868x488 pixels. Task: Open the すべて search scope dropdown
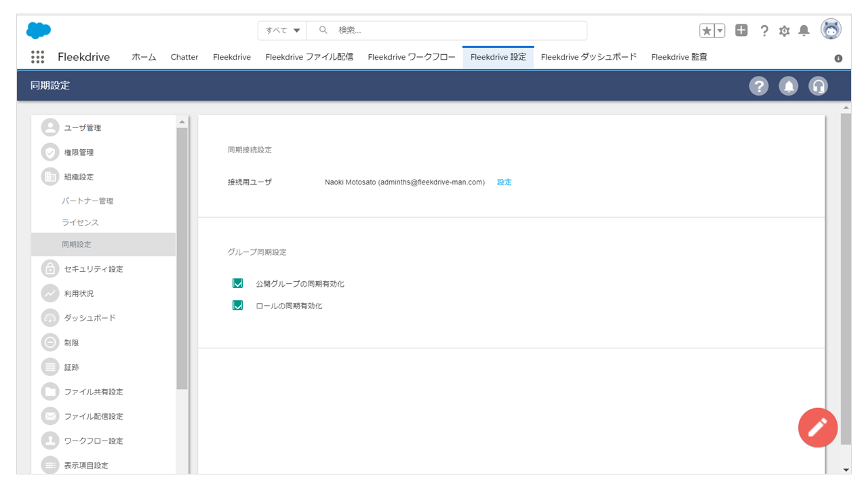click(282, 30)
